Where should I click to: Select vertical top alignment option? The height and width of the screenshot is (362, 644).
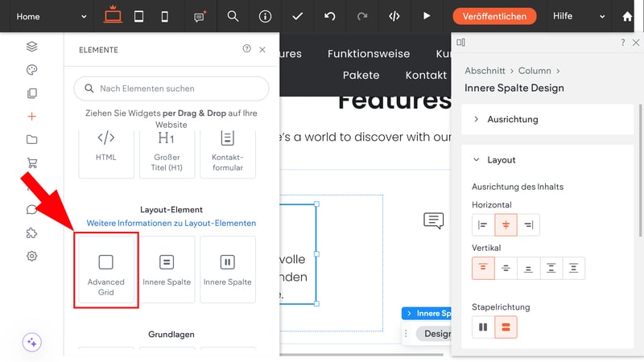pos(483,268)
